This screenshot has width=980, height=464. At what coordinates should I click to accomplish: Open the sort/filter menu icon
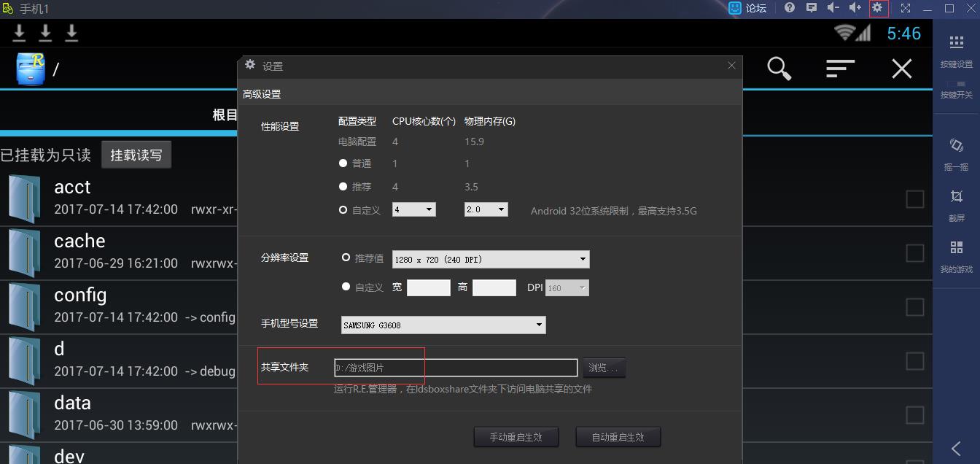tap(840, 69)
